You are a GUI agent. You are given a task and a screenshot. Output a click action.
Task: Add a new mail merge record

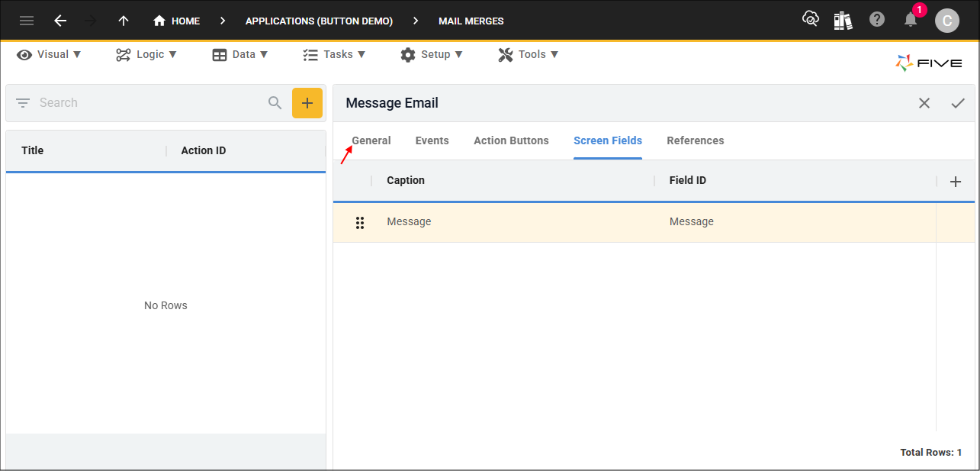click(x=307, y=103)
